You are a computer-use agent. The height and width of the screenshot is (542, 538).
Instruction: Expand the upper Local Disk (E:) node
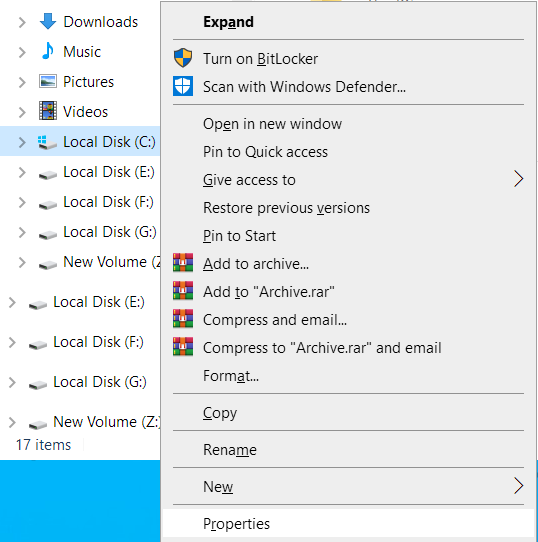point(22,172)
